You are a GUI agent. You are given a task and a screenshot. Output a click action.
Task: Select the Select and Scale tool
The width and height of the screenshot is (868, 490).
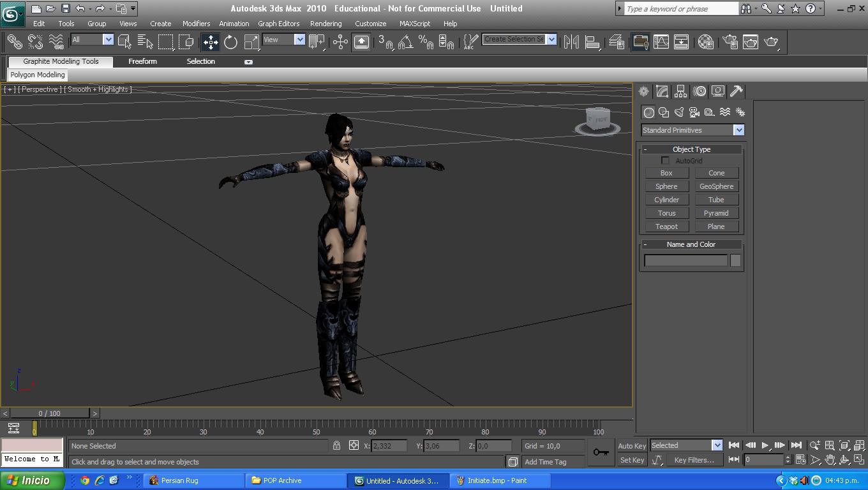pos(251,42)
